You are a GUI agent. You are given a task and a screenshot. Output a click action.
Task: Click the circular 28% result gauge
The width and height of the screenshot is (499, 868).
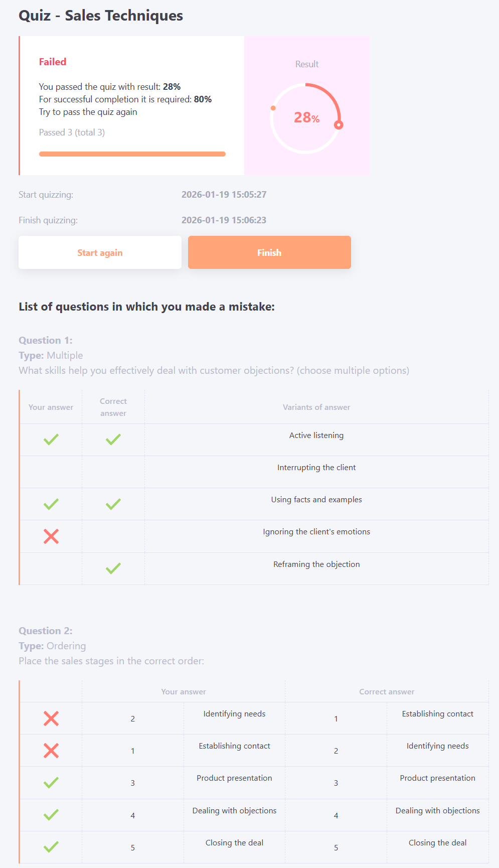[306, 118]
